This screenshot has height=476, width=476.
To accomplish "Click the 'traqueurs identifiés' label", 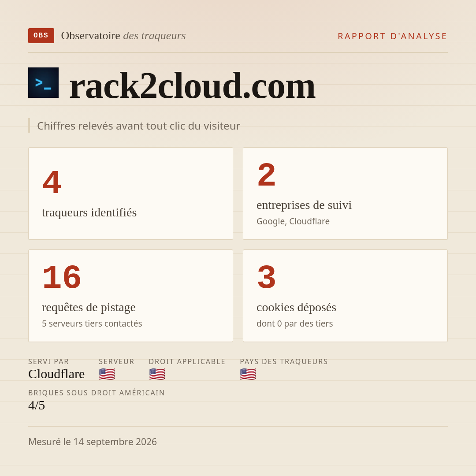I will point(89,212).
